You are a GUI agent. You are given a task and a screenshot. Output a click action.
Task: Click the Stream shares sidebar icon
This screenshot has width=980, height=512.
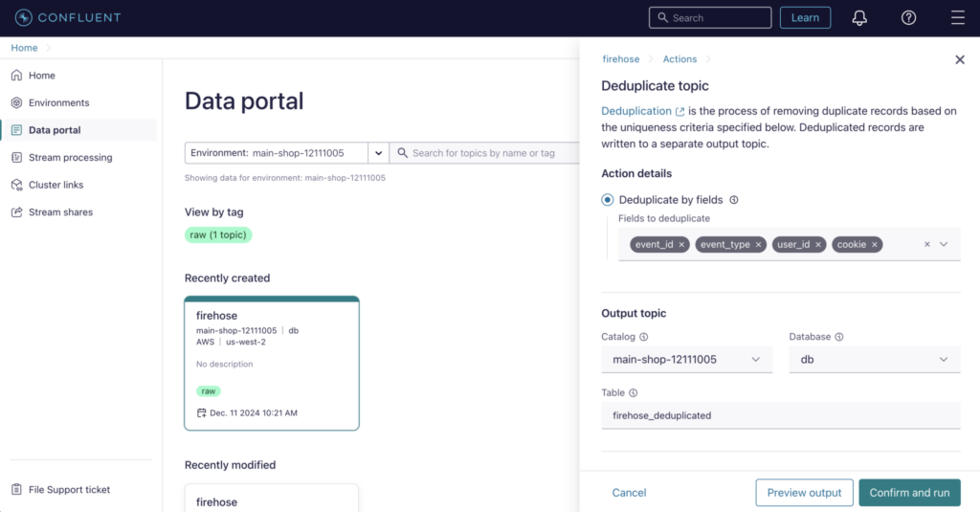coord(17,212)
